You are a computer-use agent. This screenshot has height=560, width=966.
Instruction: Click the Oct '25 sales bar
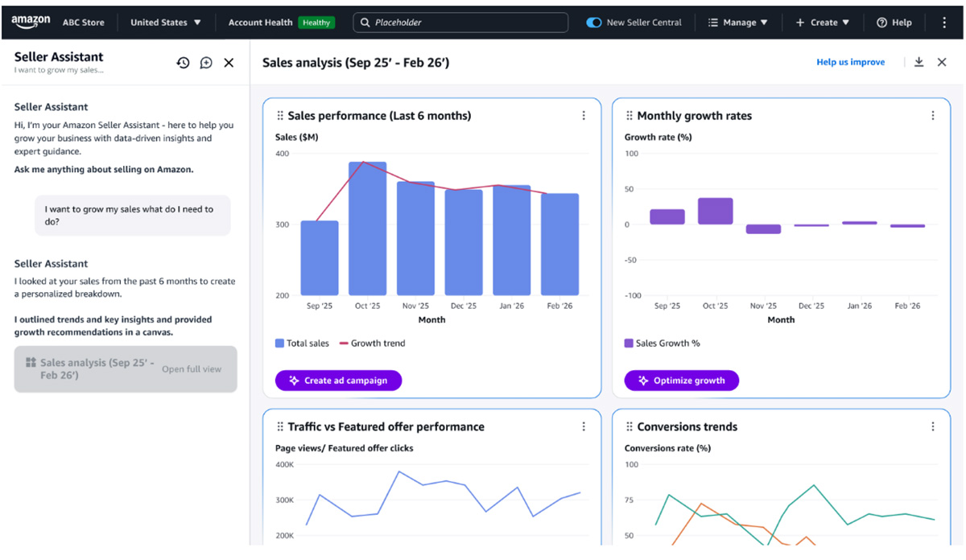pyautogui.click(x=367, y=229)
